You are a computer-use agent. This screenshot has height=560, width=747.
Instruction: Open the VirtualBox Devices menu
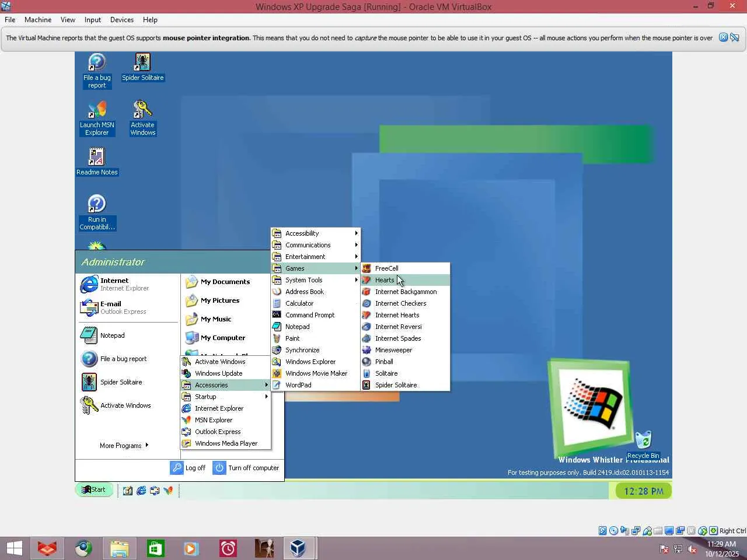tap(122, 20)
